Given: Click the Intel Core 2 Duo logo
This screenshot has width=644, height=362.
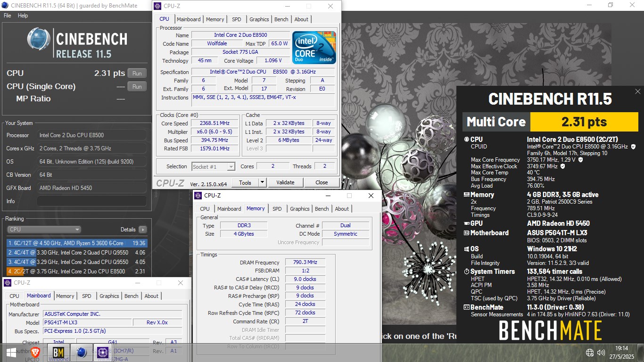Looking at the screenshot, I should [314, 48].
